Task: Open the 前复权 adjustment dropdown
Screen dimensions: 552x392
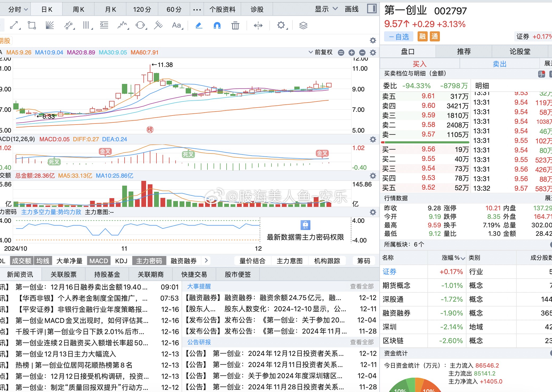Action: [x=320, y=52]
